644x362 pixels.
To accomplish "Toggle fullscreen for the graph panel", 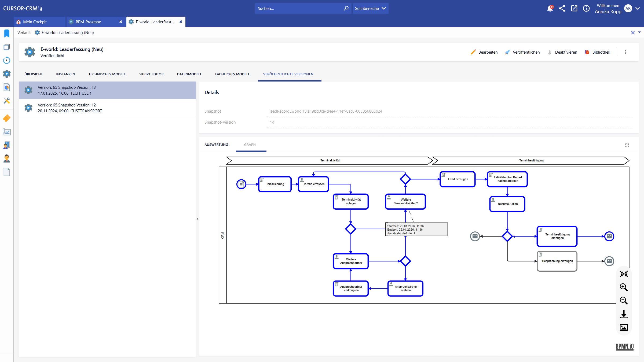I will pyautogui.click(x=627, y=145).
